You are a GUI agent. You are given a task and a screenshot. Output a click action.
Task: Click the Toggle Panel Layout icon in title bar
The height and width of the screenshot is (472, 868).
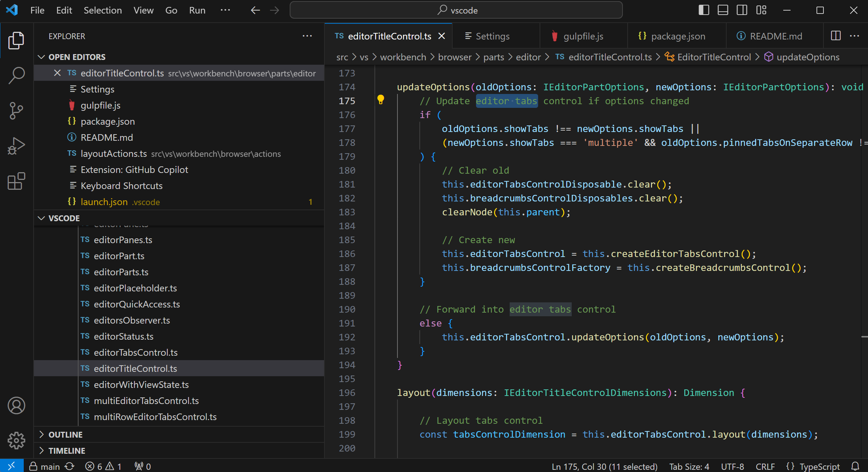coord(723,10)
